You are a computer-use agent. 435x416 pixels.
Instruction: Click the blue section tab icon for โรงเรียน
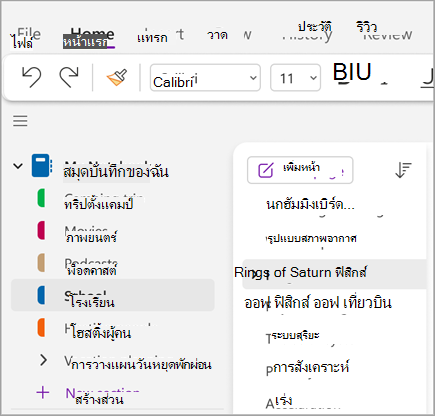pos(41,295)
